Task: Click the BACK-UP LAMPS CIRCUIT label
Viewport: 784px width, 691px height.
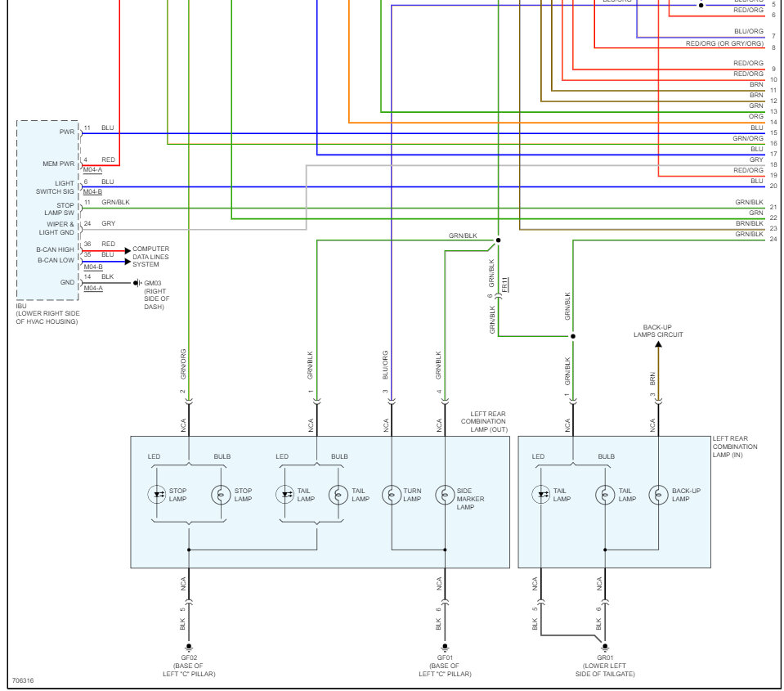Action: (x=658, y=331)
